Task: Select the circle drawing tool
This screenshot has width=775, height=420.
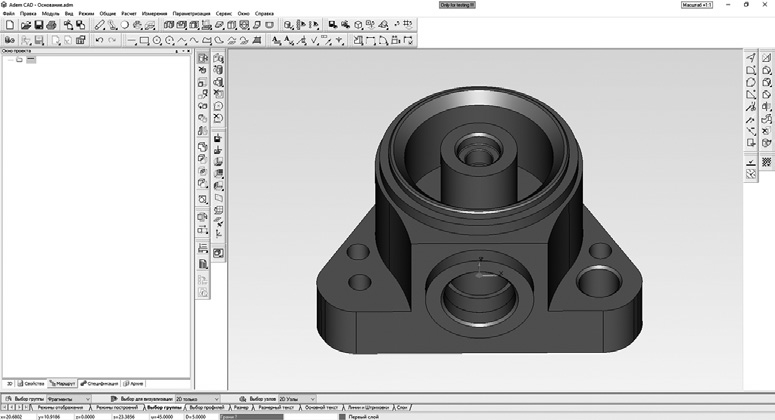Action: (x=157, y=41)
